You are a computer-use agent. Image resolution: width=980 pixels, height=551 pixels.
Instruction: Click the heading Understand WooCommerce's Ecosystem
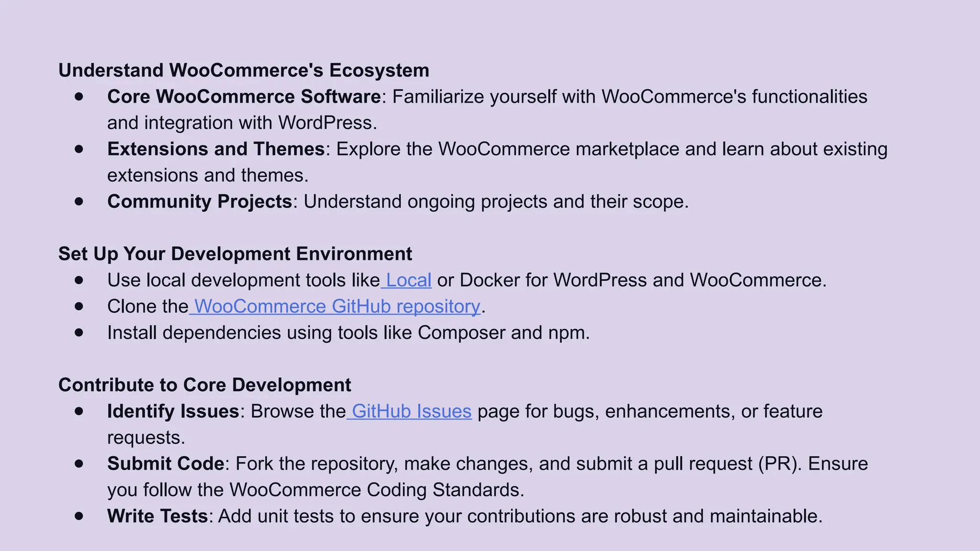tap(244, 70)
